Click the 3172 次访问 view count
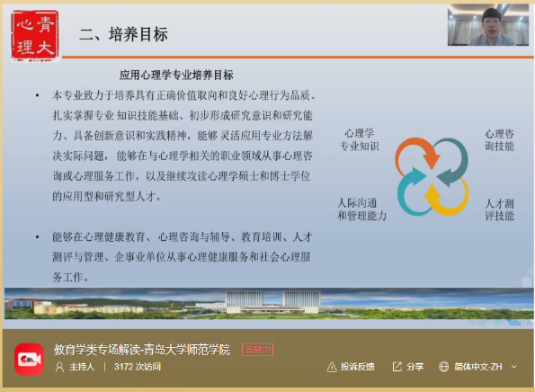 [138, 367]
